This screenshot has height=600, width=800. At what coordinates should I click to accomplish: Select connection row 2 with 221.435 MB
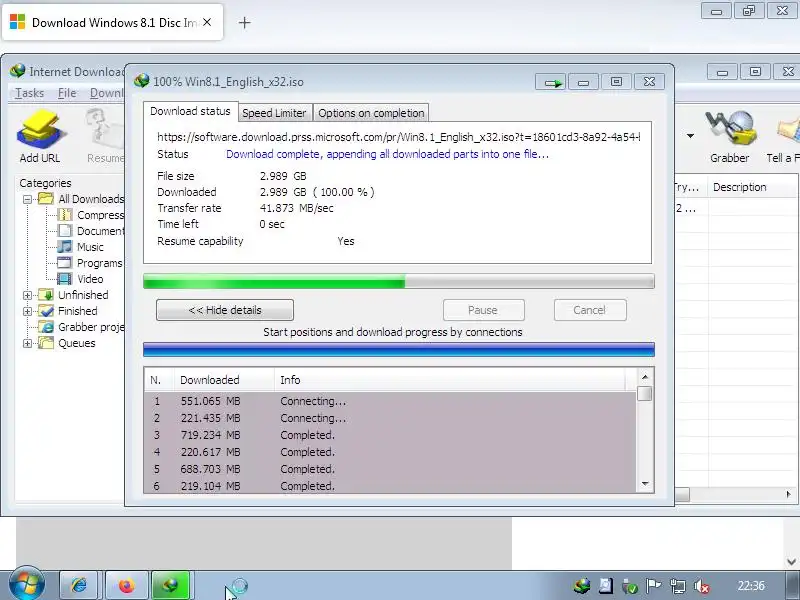pyautogui.click(x=390, y=418)
